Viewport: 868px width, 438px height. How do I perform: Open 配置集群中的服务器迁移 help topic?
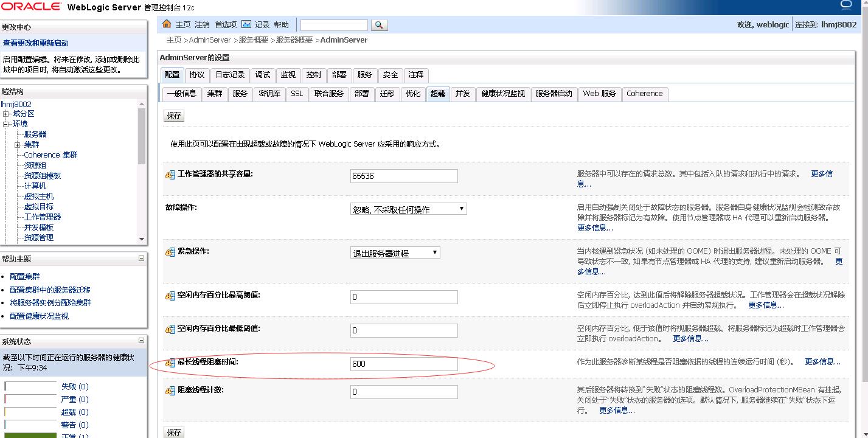[x=50, y=290]
